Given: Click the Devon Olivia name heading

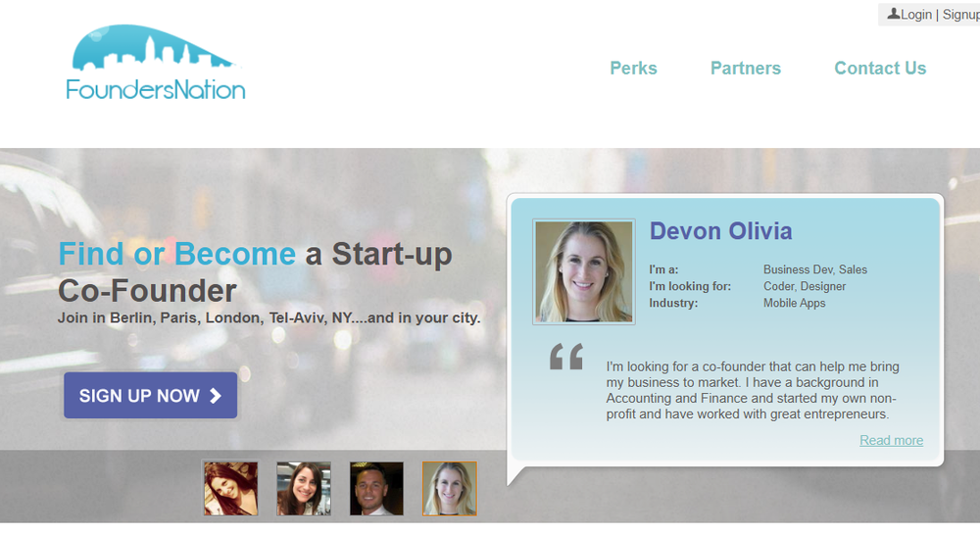Looking at the screenshot, I should tap(720, 231).
